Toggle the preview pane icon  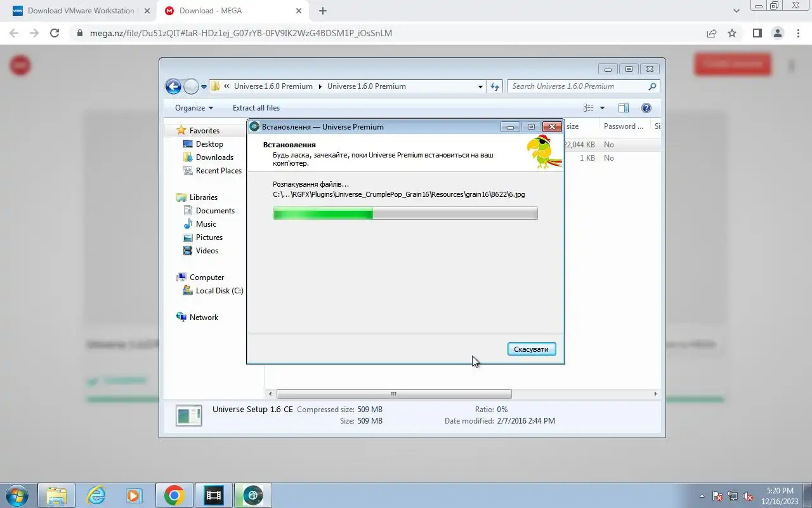click(624, 108)
